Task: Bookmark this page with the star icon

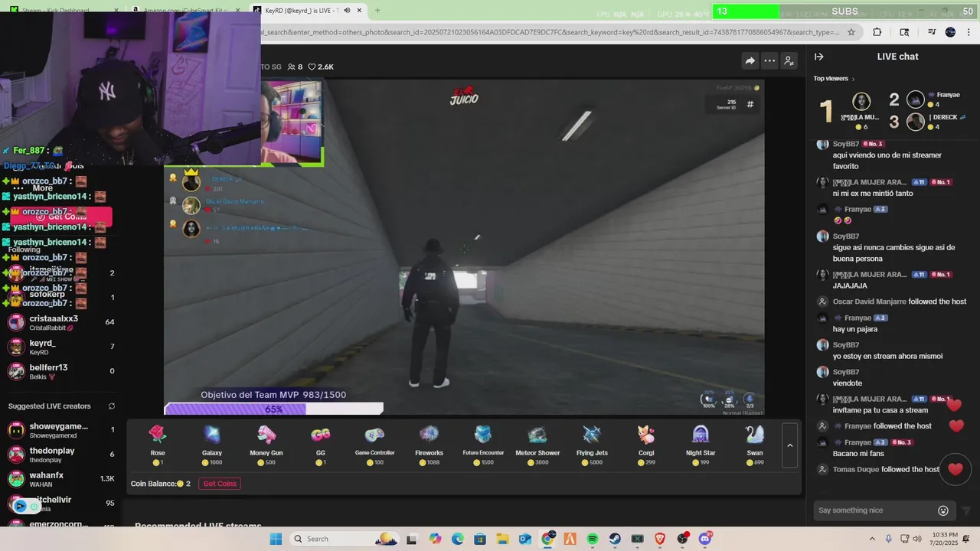Action: pos(851,32)
